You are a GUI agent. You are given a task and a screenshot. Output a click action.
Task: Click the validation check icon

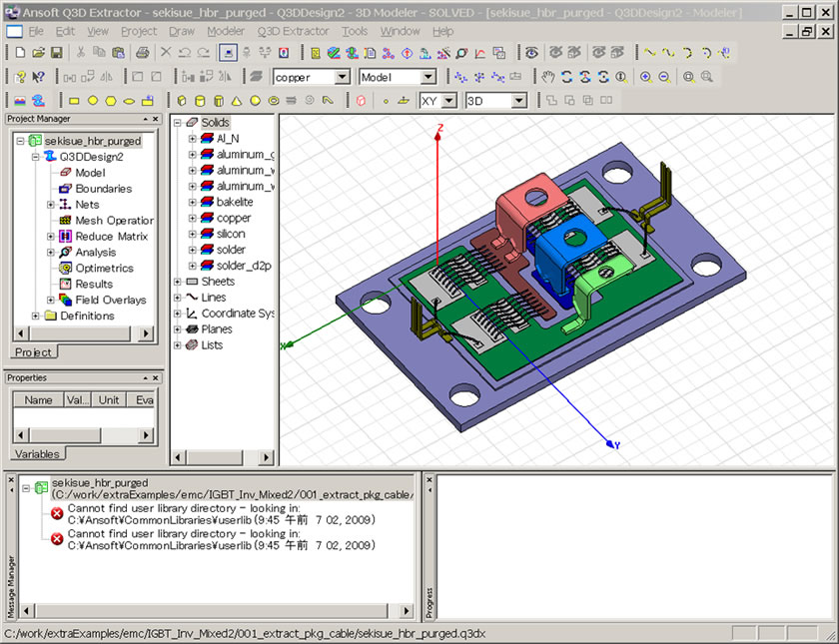click(334, 52)
